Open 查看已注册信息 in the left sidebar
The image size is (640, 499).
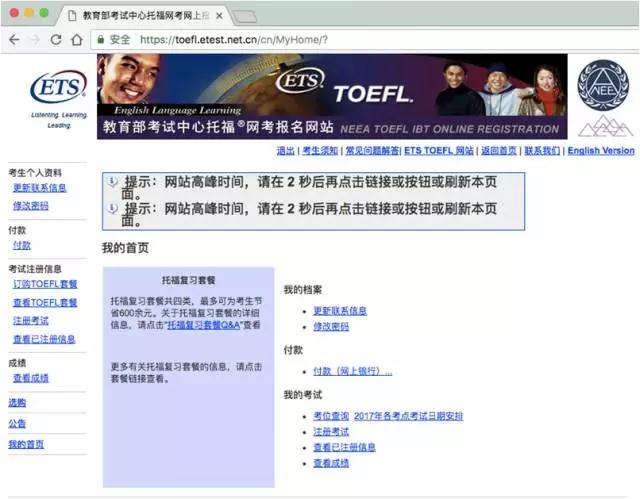click(x=44, y=339)
